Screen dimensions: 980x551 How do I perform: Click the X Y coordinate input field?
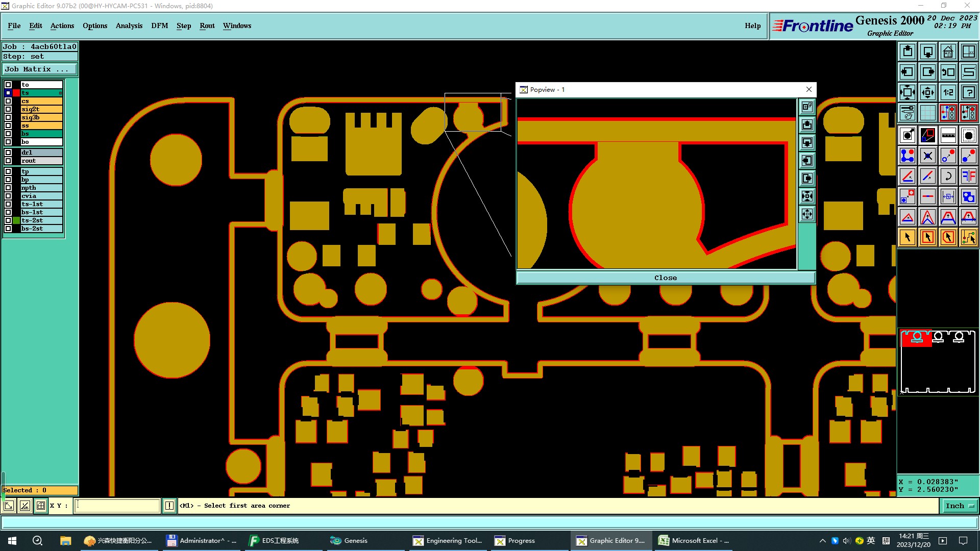(117, 506)
